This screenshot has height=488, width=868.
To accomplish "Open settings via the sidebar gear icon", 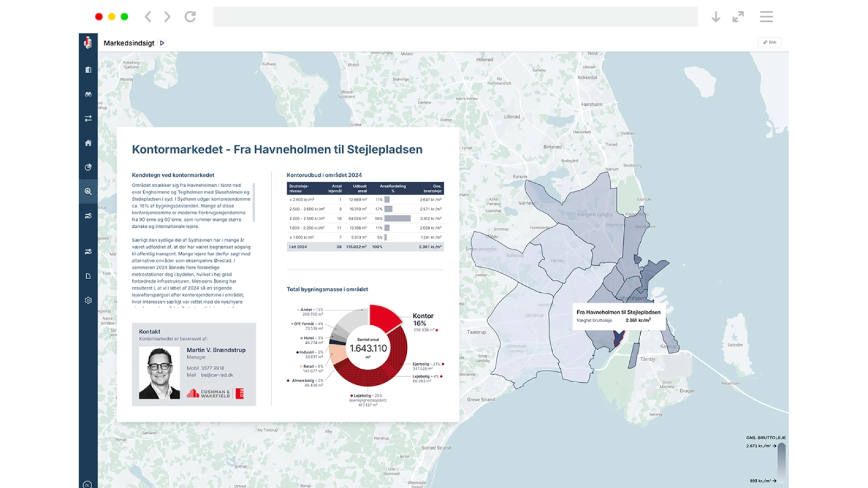I will (88, 300).
